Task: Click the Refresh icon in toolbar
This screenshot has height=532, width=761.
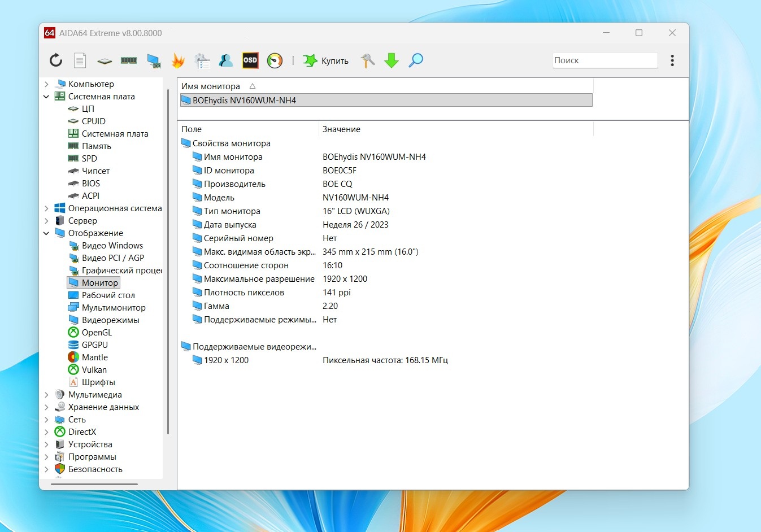Action: click(55, 60)
